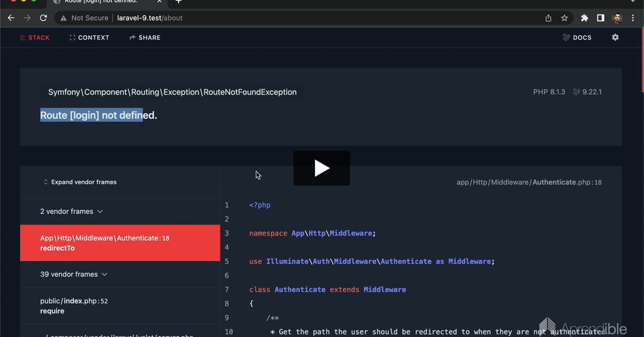Screen dimensions: 644x337
Task: Open the Ignition settings gear icon
Action: click(x=615, y=38)
